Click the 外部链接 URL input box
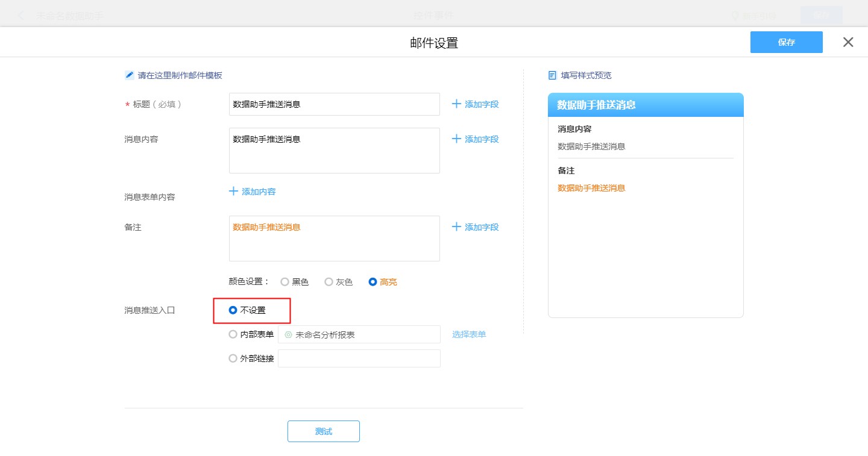The height and width of the screenshot is (456, 868). coord(359,358)
